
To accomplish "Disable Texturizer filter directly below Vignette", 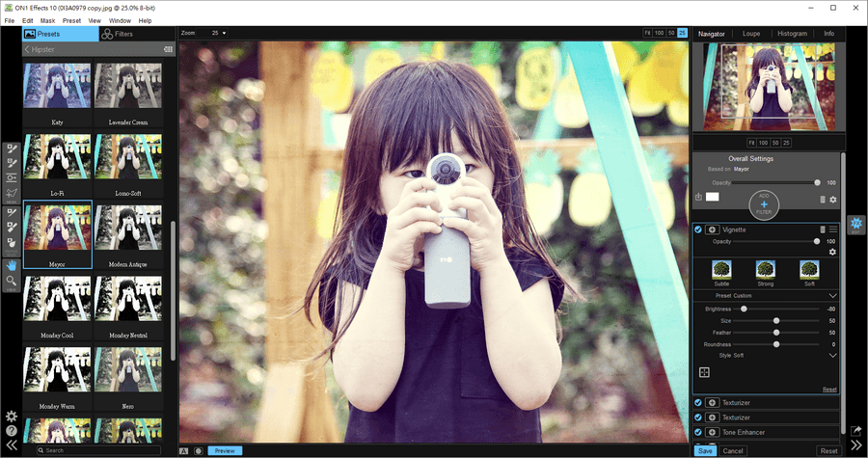I will click(698, 403).
